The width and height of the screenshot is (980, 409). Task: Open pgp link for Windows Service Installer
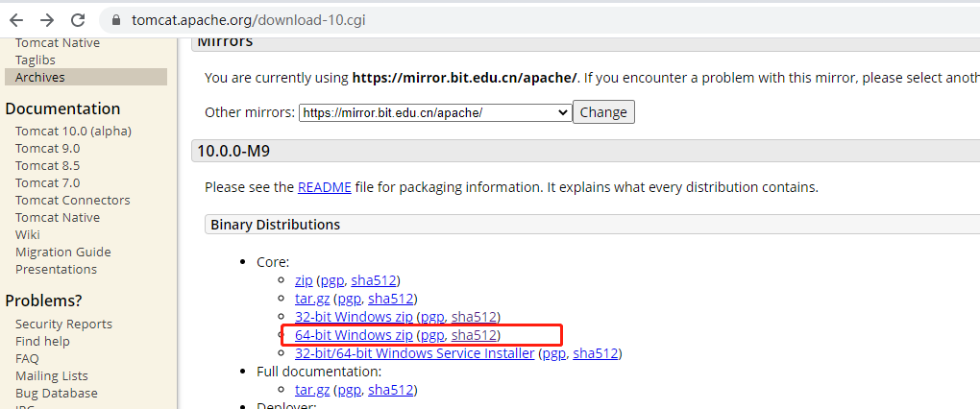554,354
